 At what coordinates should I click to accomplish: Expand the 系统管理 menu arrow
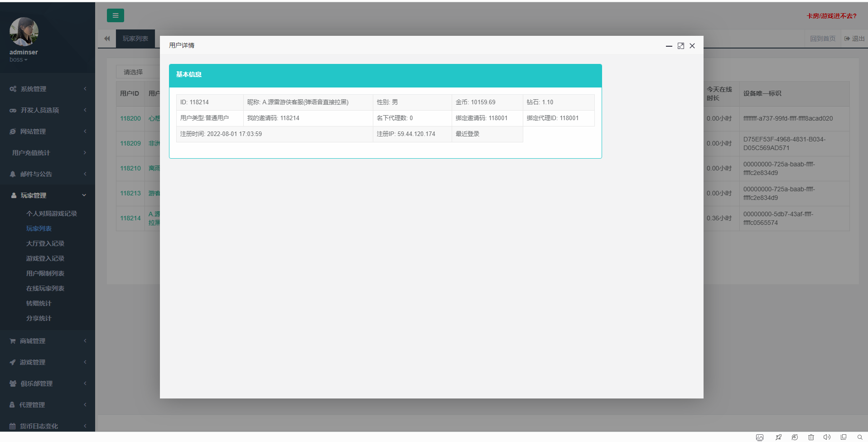(x=85, y=89)
